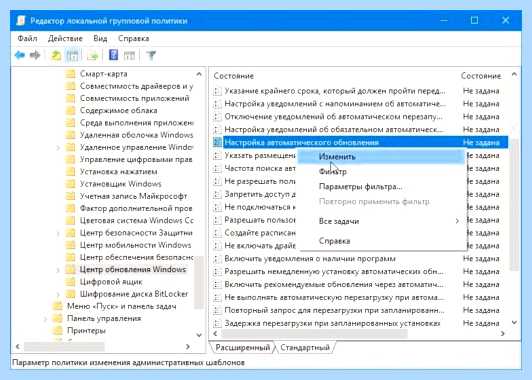
Task: Click the Show/Hide action pane icon
Action: [129, 55]
